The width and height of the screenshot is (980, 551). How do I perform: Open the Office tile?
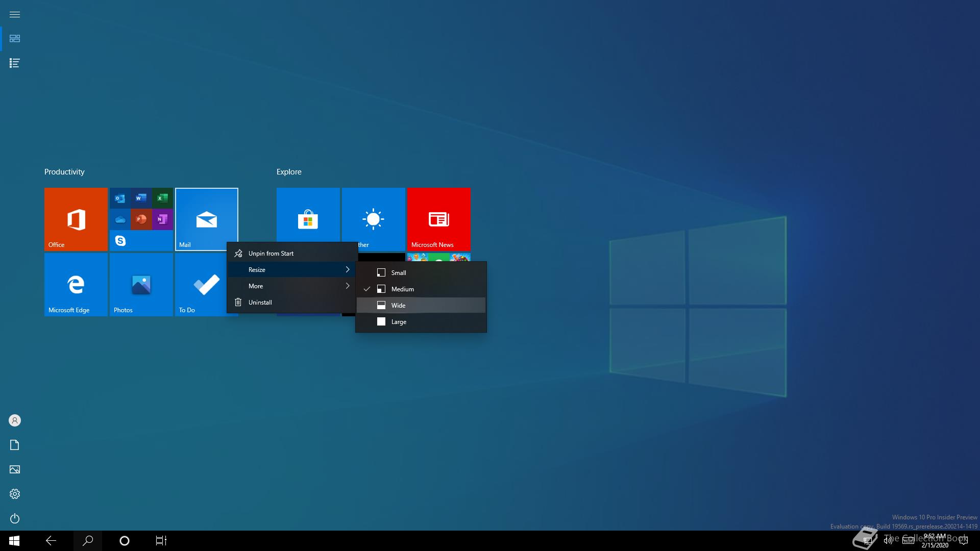click(x=76, y=219)
